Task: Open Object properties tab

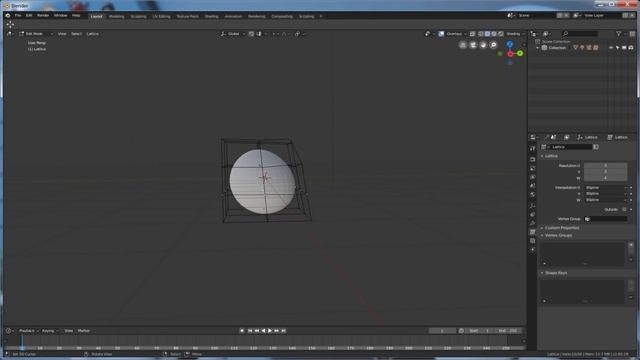Action: (x=533, y=205)
